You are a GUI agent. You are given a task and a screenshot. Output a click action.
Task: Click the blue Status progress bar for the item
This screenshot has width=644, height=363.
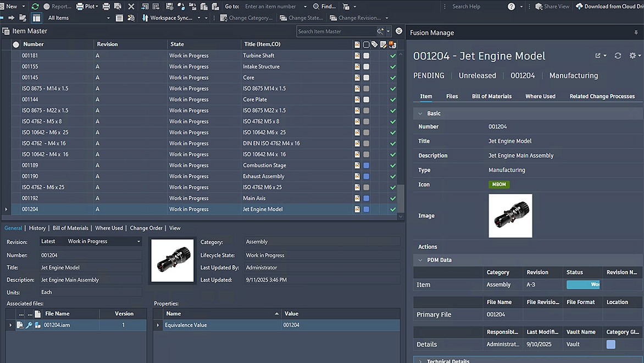point(582,284)
